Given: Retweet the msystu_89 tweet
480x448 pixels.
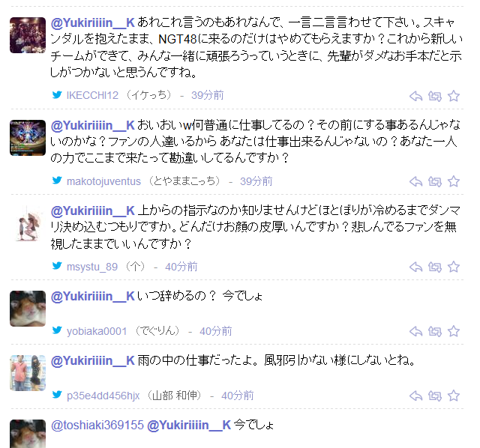Looking at the screenshot, I should (435, 267).
